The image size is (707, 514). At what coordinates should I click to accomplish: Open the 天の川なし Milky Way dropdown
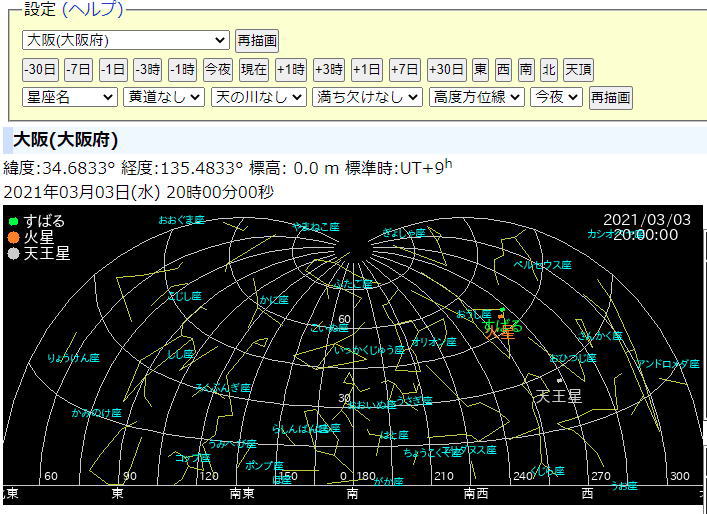[x=258, y=97]
